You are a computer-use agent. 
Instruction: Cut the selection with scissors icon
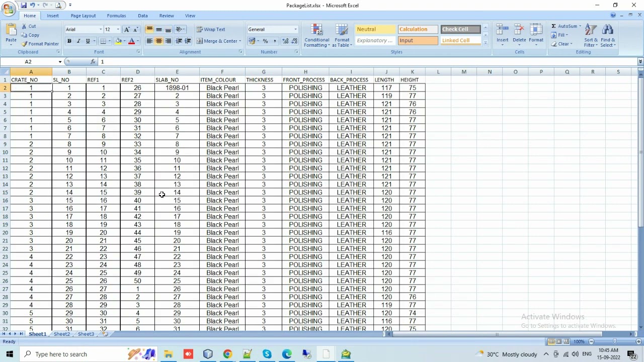coord(29,26)
